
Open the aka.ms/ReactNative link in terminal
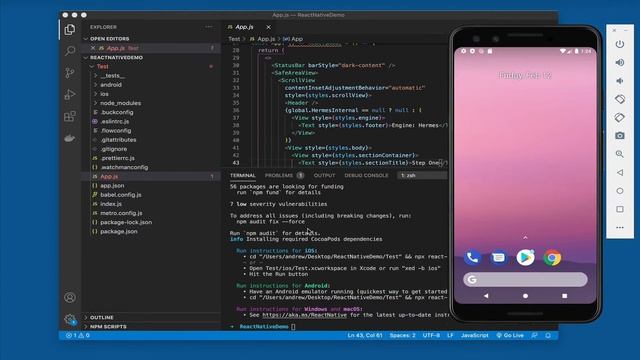304,315
